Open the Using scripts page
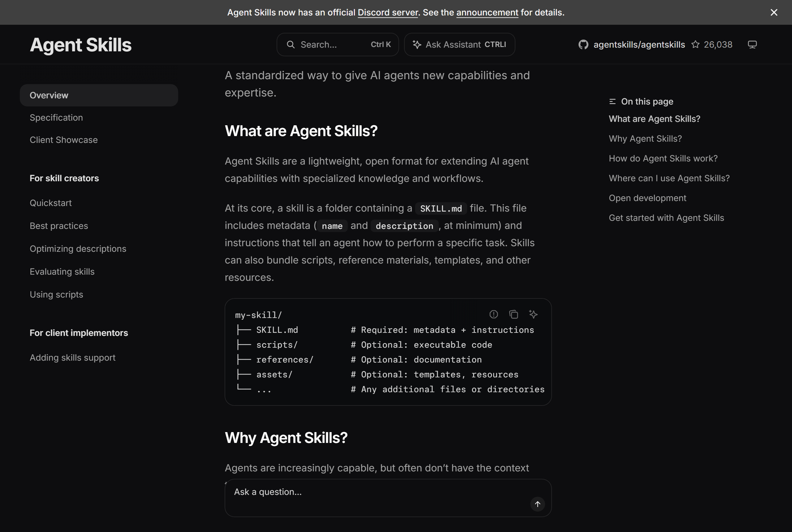 click(x=56, y=294)
